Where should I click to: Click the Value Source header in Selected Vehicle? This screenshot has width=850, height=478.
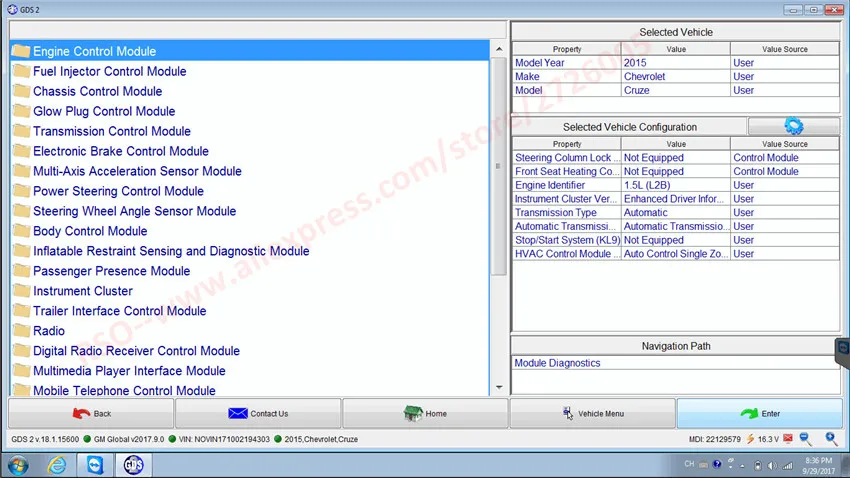tap(784, 49)
